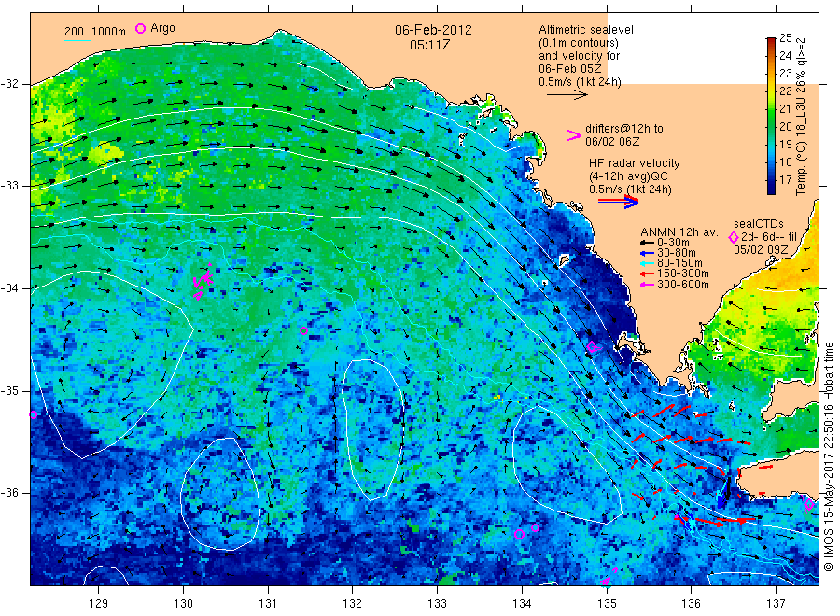
Task: Click the '(4-12h avg)QC' text
Action: pyautogui.click(x=628, y=176)
